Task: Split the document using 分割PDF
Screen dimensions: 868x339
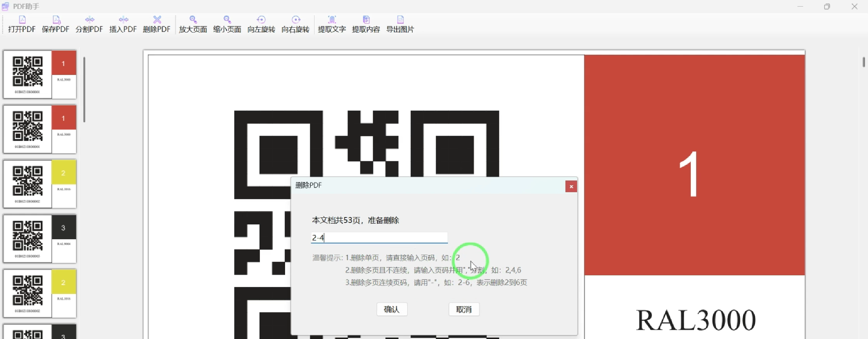Action: pyautogui.click(x=89, y=24)
